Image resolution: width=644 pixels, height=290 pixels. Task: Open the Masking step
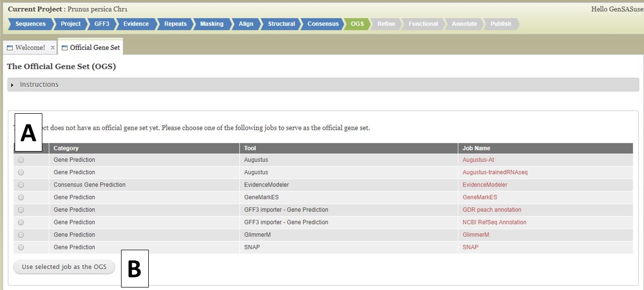(211, 24)
